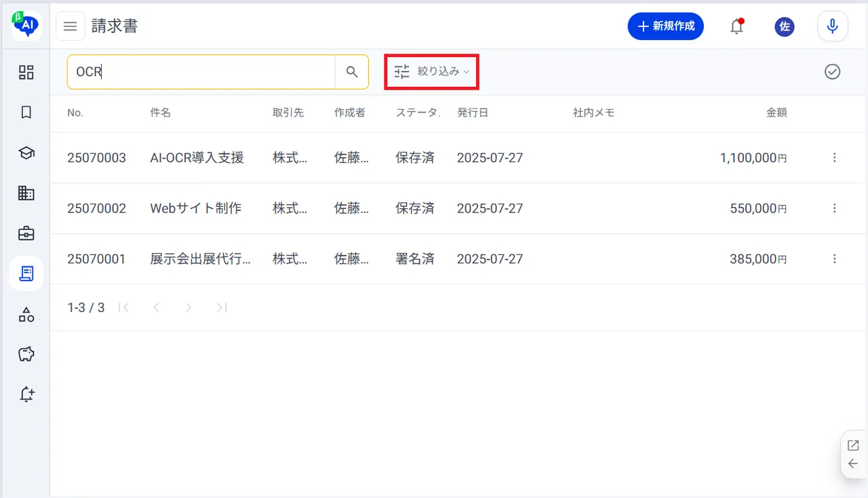Click the magnifier search button
868x498 pixels.
352,72
